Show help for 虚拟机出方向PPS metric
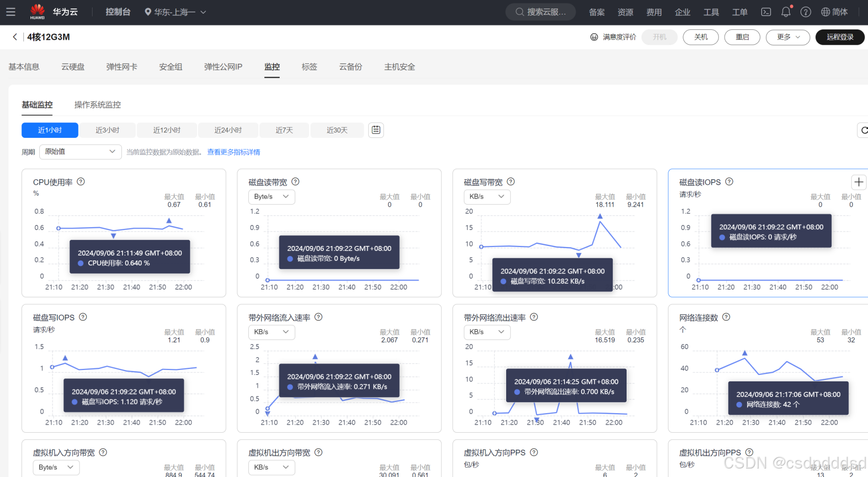Image resolution: width=868 pixels, height=477 pixels. pyautogui.click(x=750, y=453)
